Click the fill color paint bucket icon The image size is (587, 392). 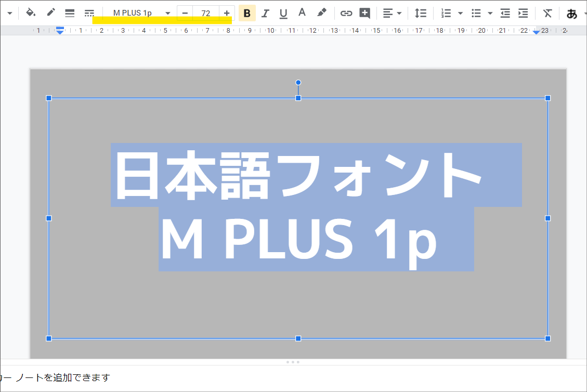click(30, 13)
